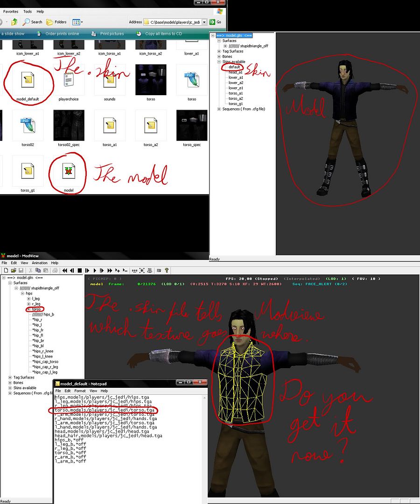Play the animation in ModView
Viewport: 420px width, 504px height.
[94, 271]
